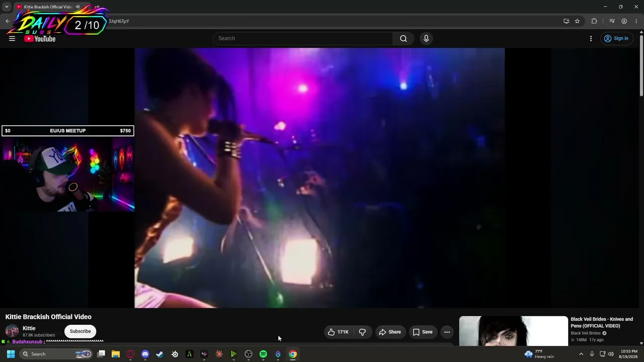Open Black Veil Brides video thumbnail
The image size is (644, 362).
point(513,331)
